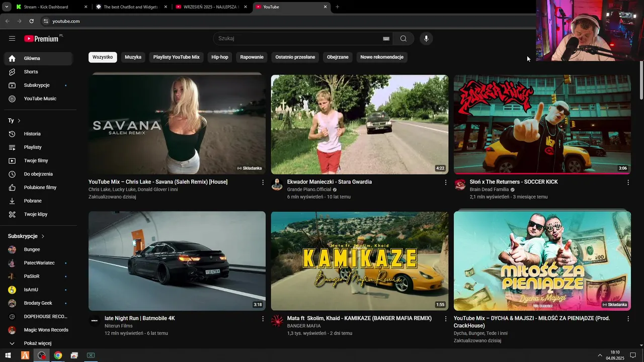Open Shorts from the sidebar
The image size is (644, 362).
pos(38,72)
